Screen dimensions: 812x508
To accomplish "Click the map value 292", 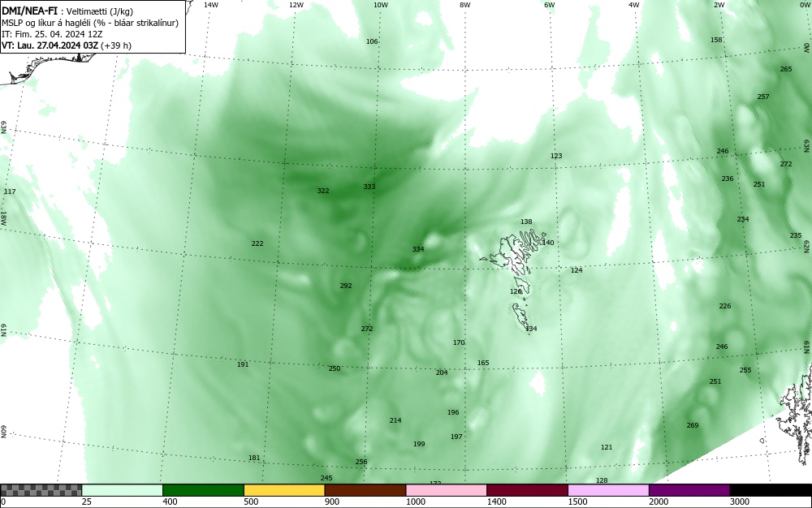I will click(x=346, y=286).
